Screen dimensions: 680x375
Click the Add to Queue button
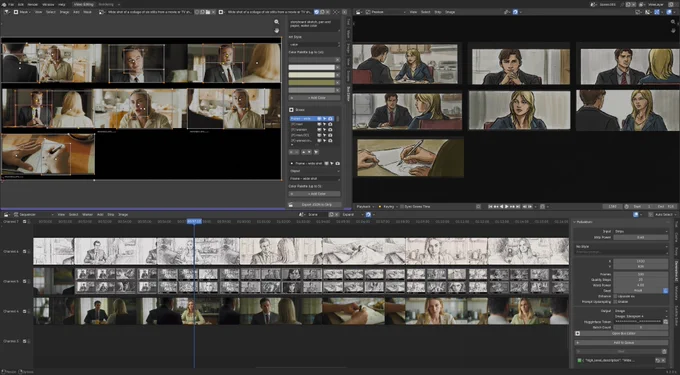(x=621, y=342)
